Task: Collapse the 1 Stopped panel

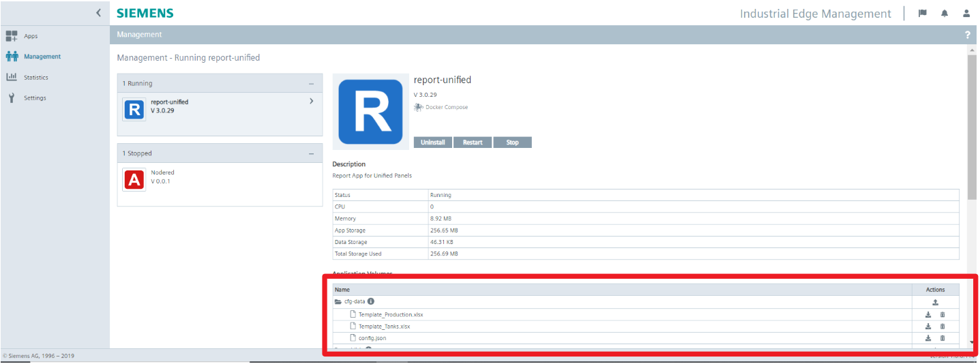Action: coord(311,154)
